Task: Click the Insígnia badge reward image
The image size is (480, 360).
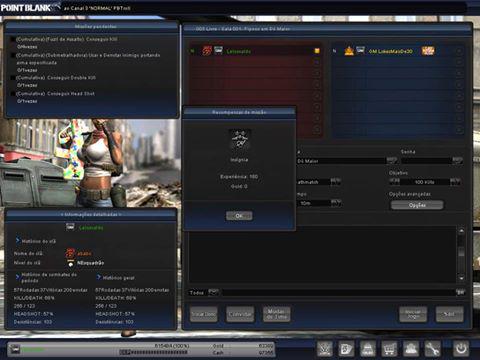Action: 239,140
